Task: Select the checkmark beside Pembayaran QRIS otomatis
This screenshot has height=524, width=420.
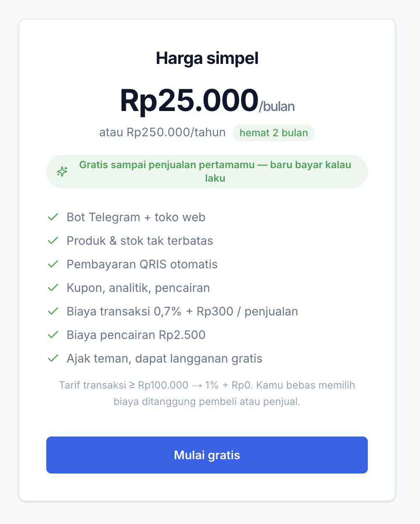Action: tap(53, 264)
